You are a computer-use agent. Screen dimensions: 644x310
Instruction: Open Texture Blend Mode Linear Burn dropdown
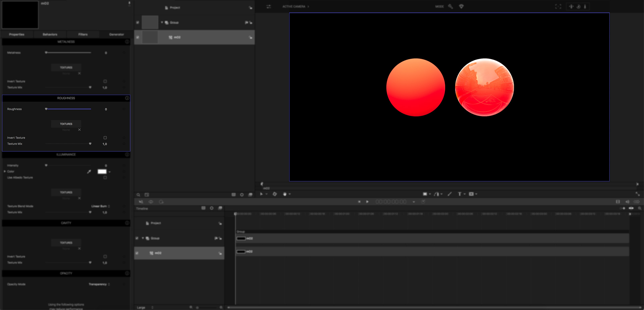tap(100, 206)
